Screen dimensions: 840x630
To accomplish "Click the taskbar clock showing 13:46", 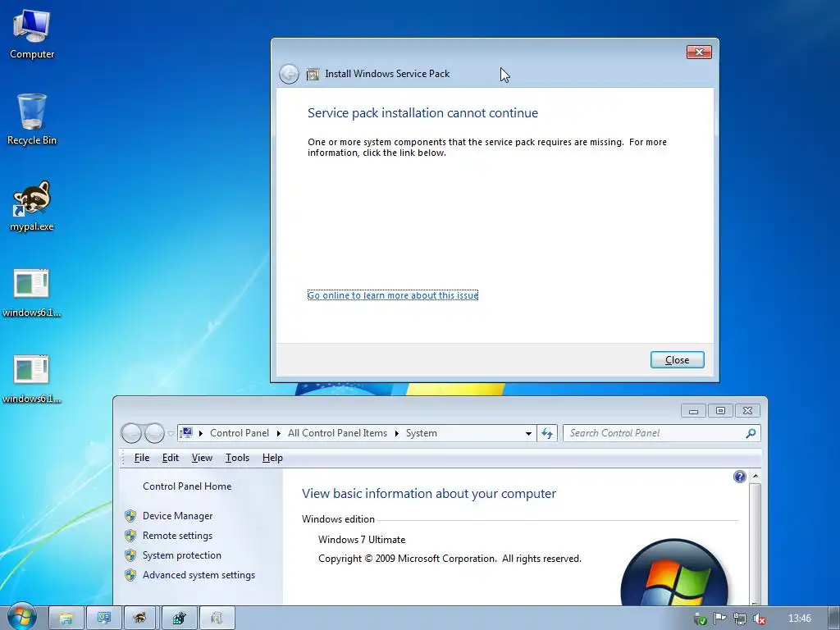I will [x=799, y=619].
